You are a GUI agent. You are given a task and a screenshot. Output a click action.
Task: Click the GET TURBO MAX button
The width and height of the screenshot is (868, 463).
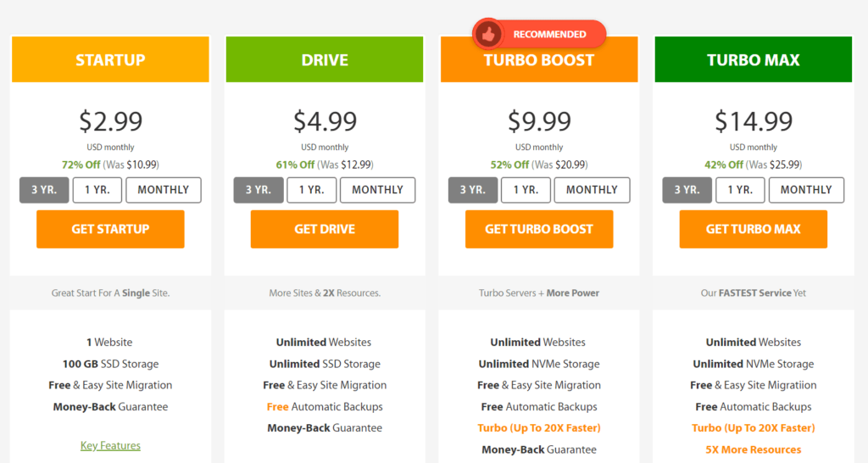pos(754,229)
